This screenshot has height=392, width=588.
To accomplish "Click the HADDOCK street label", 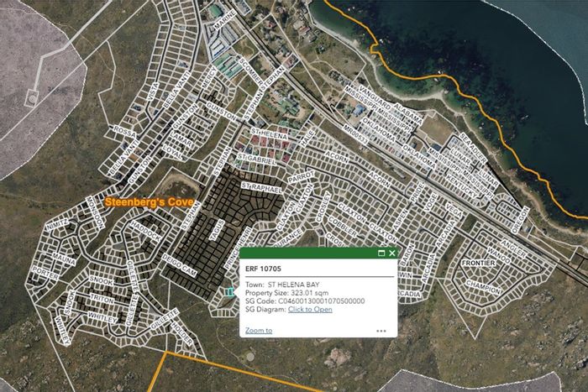I will [x=145, y=231].
